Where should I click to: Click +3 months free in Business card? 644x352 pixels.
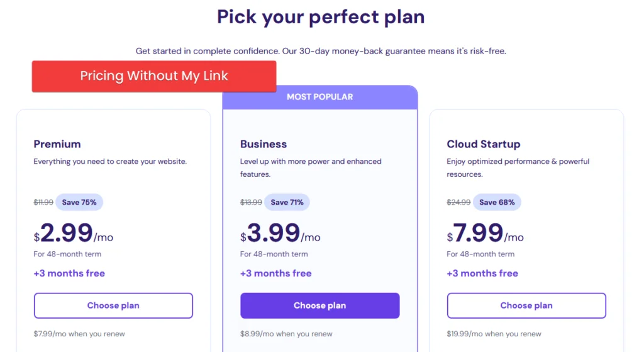point(276,273)
